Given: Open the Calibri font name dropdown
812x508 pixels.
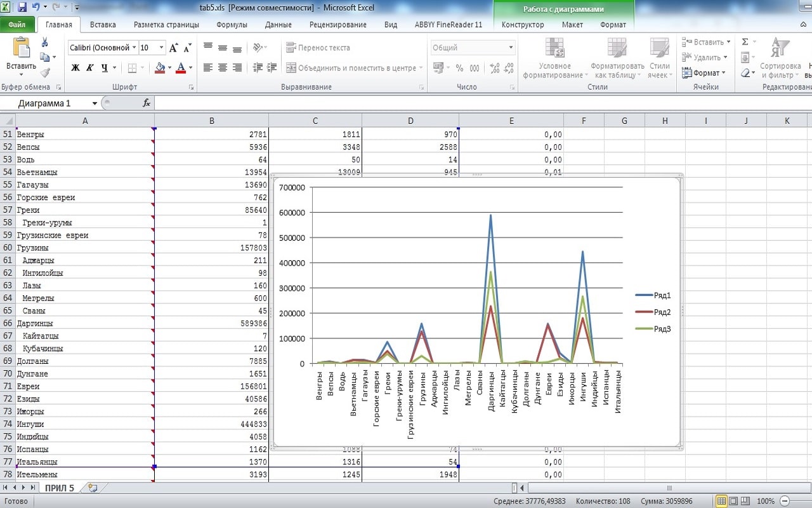Looking at the screenshot, I should [x=134, y=48].
